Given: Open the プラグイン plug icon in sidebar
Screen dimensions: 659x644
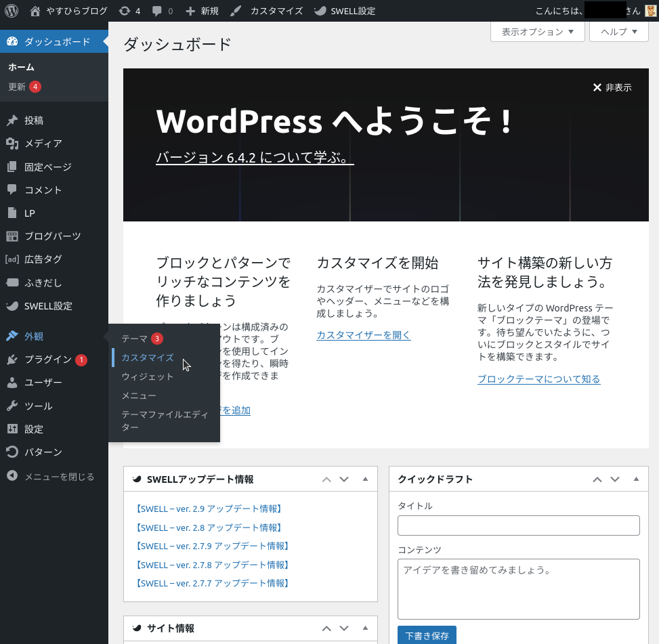Looking at the screenshot, I should coord(12,360).
